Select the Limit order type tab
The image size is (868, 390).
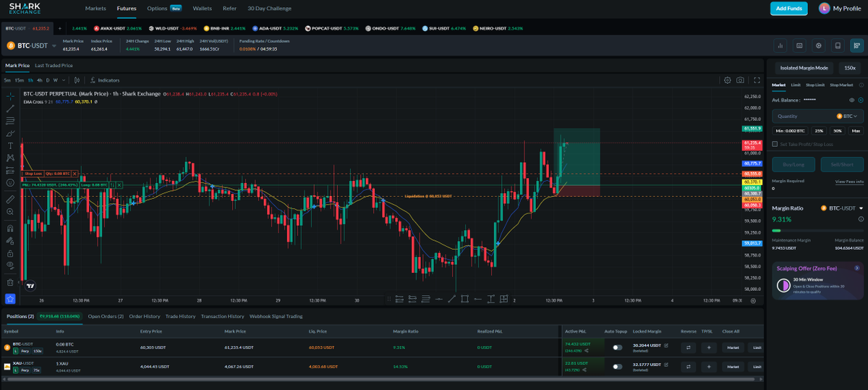click(796, 85)
